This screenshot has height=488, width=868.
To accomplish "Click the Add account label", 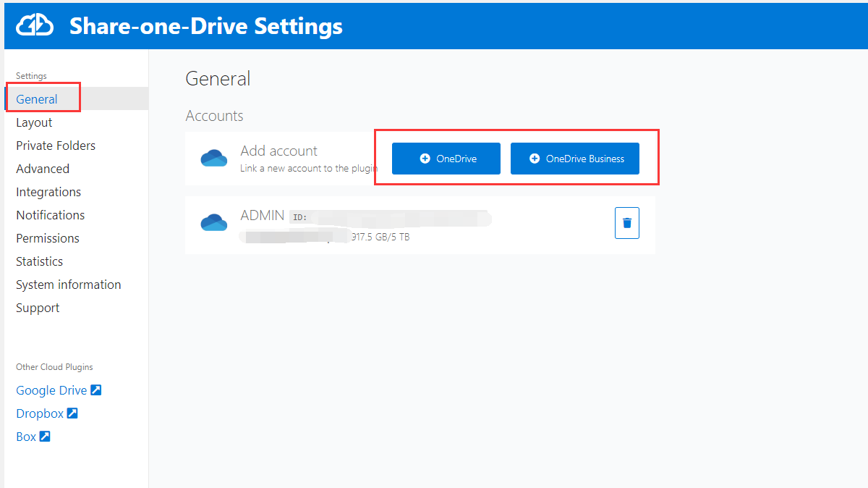I will [278, 151].
